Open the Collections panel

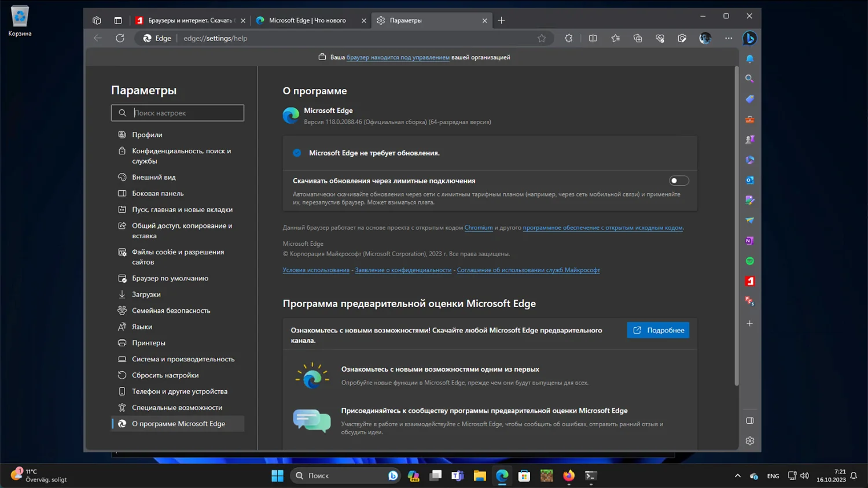coord(637,38)
